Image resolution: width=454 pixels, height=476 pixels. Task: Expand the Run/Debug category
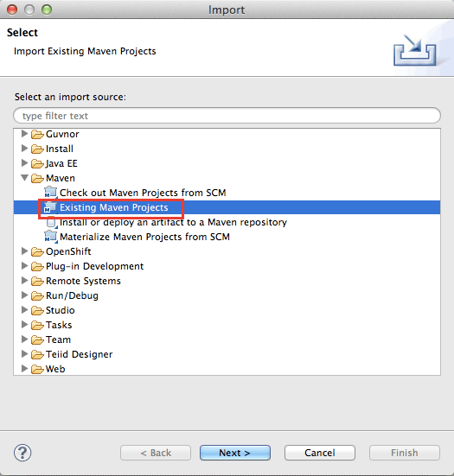tap(24, 295)
